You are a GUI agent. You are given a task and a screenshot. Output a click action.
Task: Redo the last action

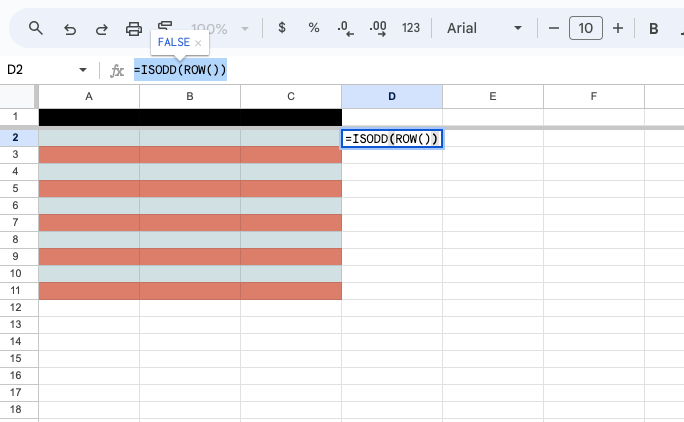(102, 29)
